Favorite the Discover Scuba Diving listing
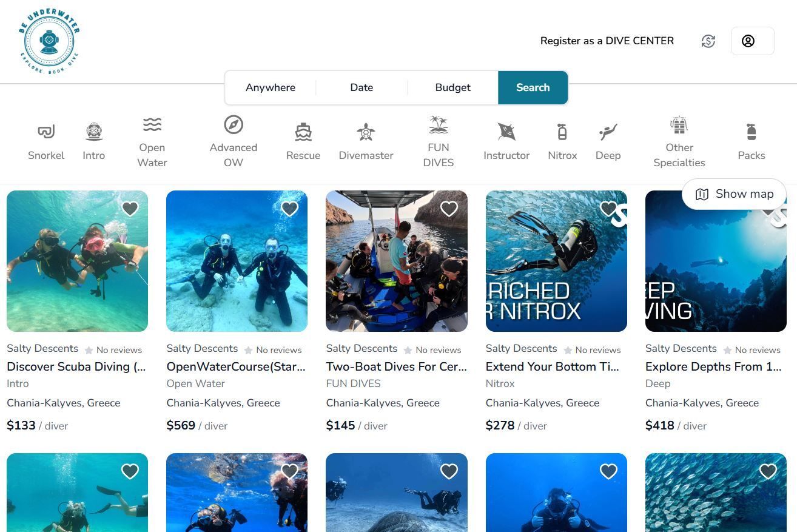 pyautogui.click(x=130, y=208)
